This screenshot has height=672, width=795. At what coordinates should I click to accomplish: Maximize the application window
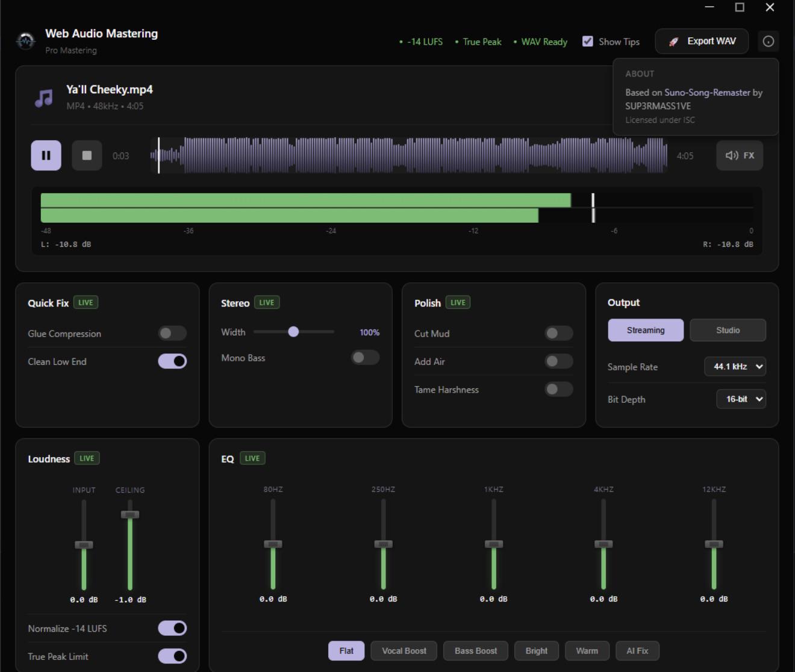[740, 7]
